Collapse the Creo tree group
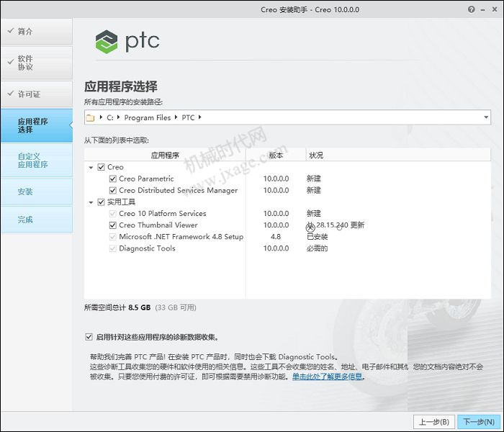Screen dimensions: 504x432 [x=91, y=168]
